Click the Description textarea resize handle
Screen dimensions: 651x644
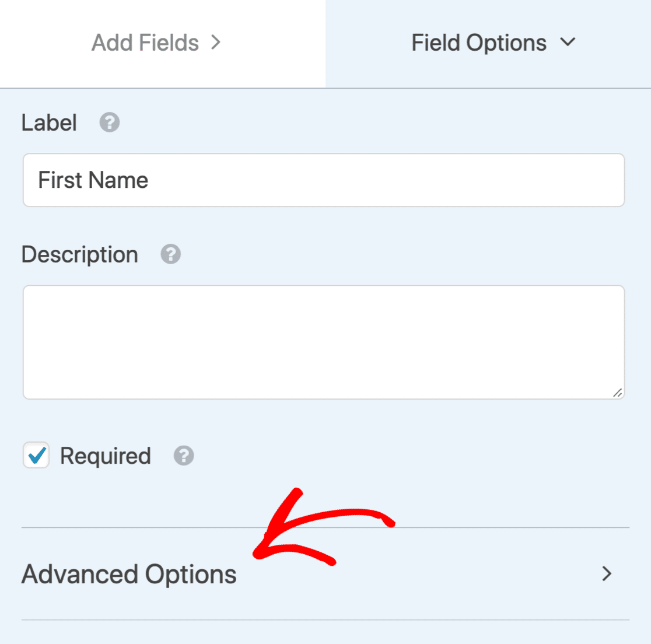click(617, 393)
